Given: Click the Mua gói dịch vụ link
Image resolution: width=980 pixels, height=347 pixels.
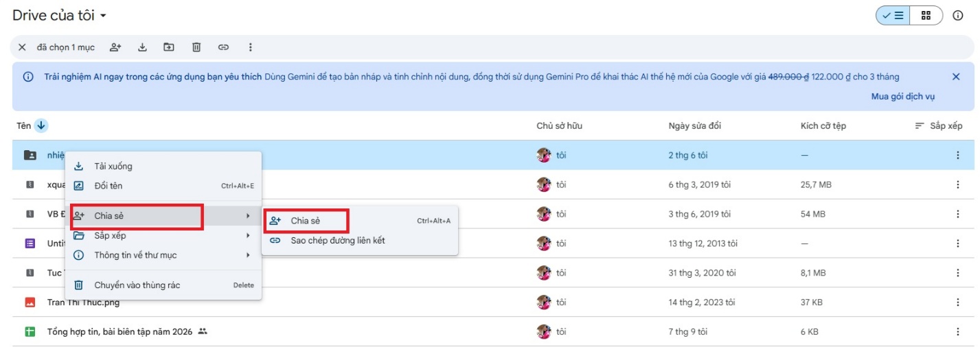Looking at the screenshot, I should pyautogui.click(x=903, y=97).
